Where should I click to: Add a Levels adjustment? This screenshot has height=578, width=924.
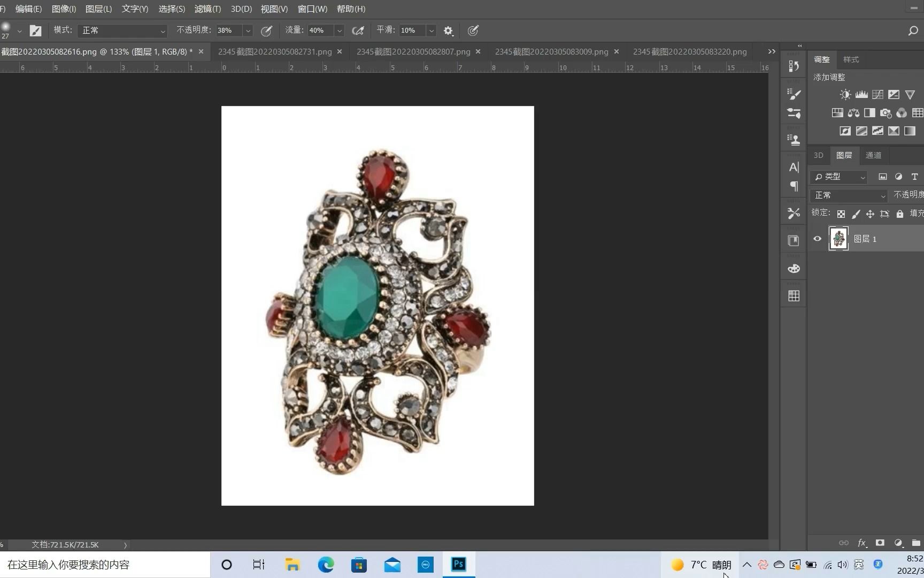[861, 95]
